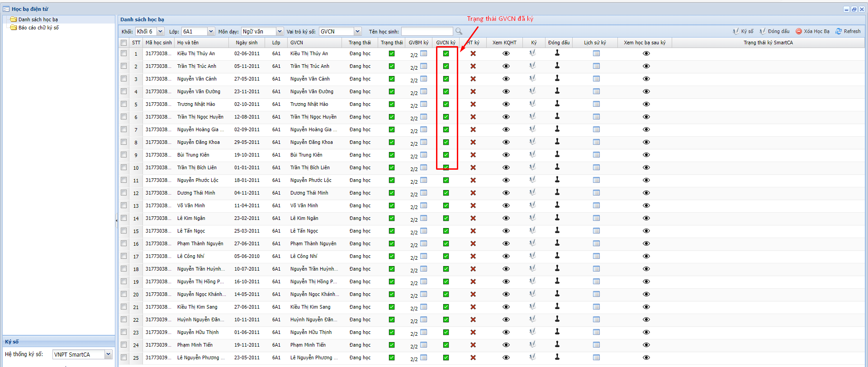
Task: Open the Hệ thống ký số dropdown
Action: (x=108, y=354)
